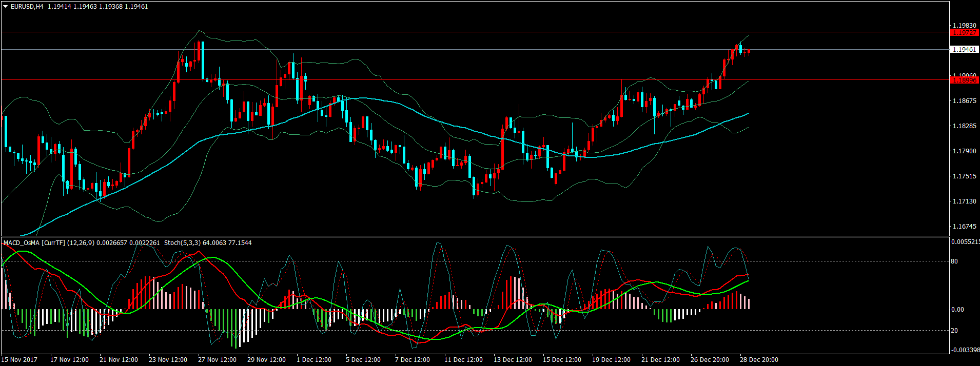The image size is (980, 366).
Task: Click the red 1.19727 price level tag
Action: 964,33
